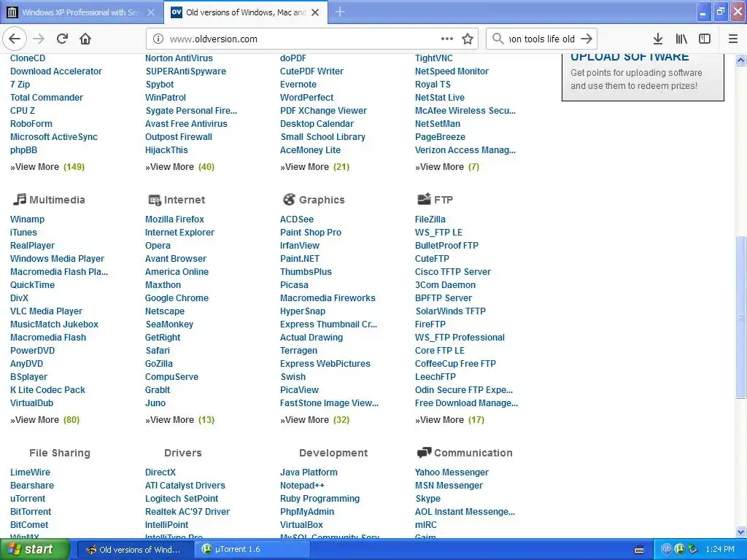This screenshot has height=560, width=747.
Task: Expand View More (7) networking list
Action: click(x=447, y=167)
